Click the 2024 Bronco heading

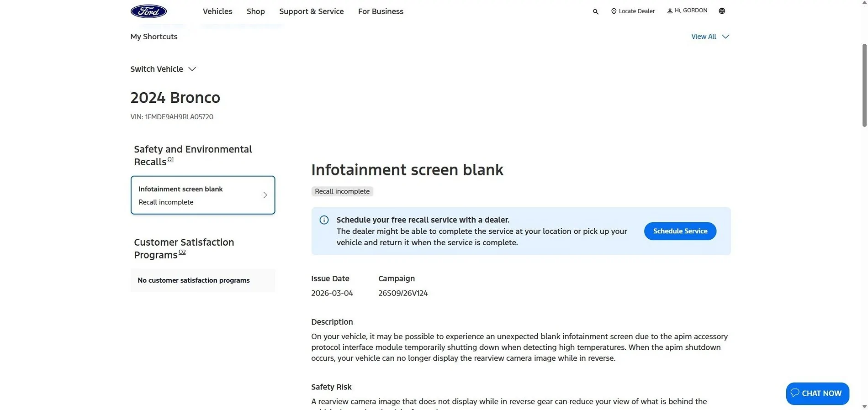tap(175, 98)
